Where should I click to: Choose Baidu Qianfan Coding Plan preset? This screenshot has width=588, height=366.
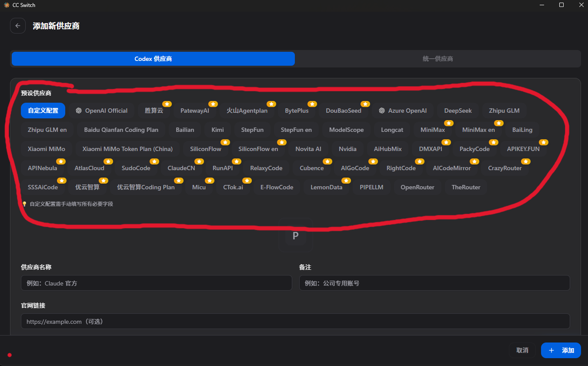121,130
